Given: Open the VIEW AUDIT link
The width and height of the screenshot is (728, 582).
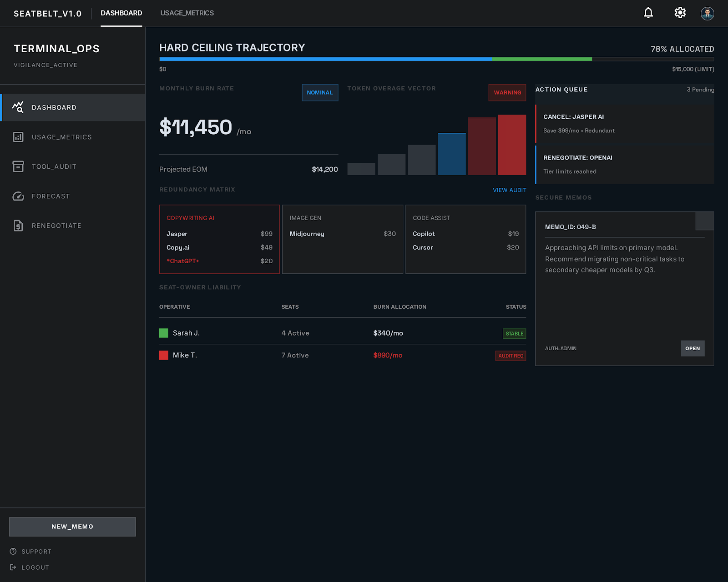Looking at the screenshot, I should [509, 190].
